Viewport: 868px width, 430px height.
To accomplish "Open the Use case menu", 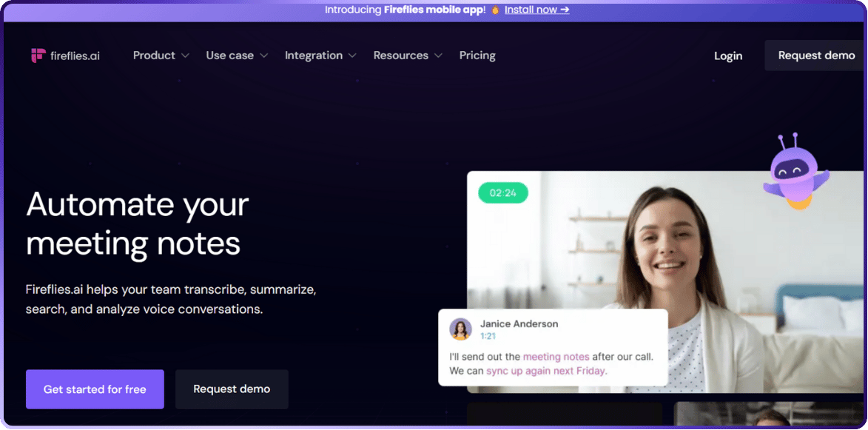I will click(x=229, y=56).
